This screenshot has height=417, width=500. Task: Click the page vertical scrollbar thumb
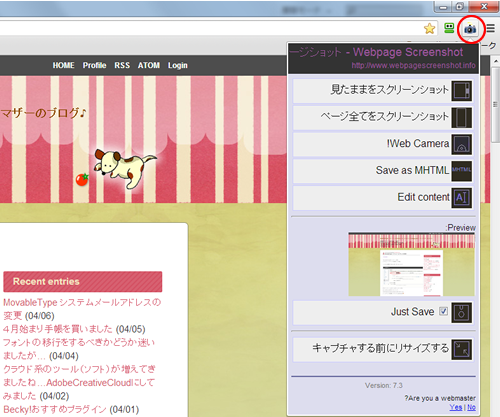point(495,104)
